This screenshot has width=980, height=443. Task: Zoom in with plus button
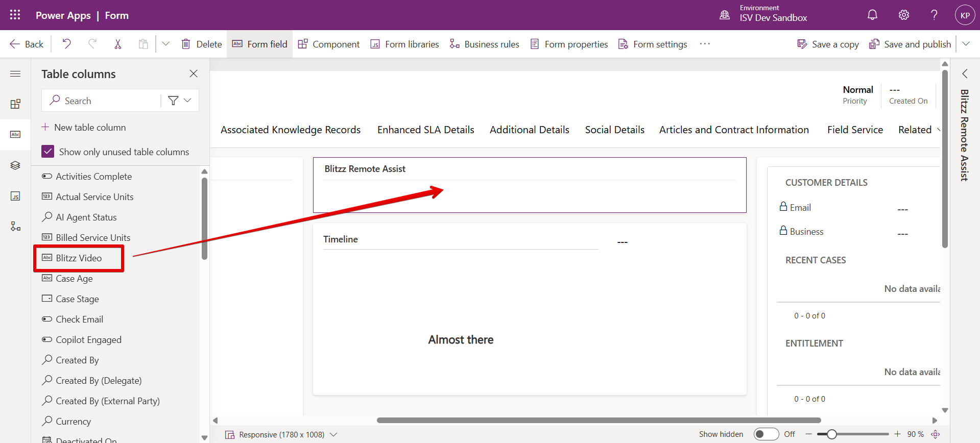897,434
